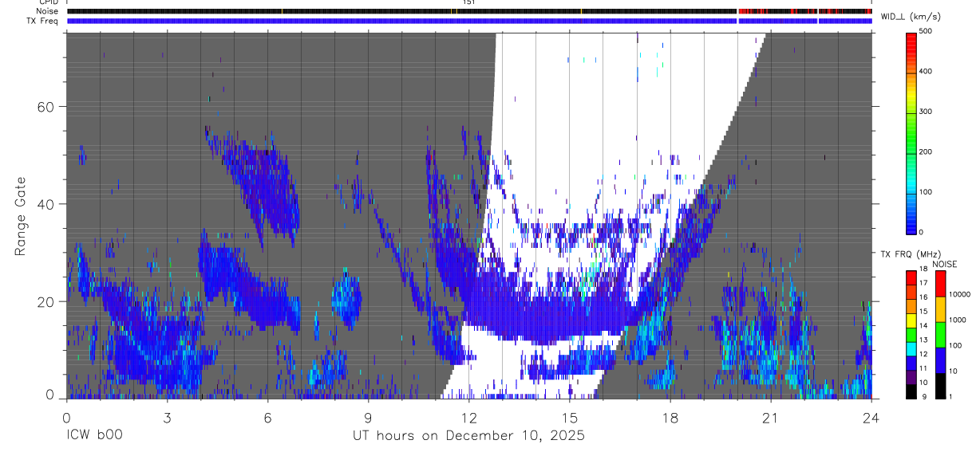980x452 pixels.
Task: Click x-axis tick label "24"
Action: coord(871,418)
